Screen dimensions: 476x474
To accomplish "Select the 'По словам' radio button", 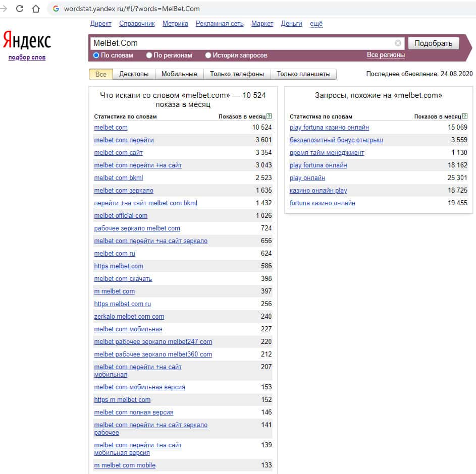I will (x=96, y=55).
